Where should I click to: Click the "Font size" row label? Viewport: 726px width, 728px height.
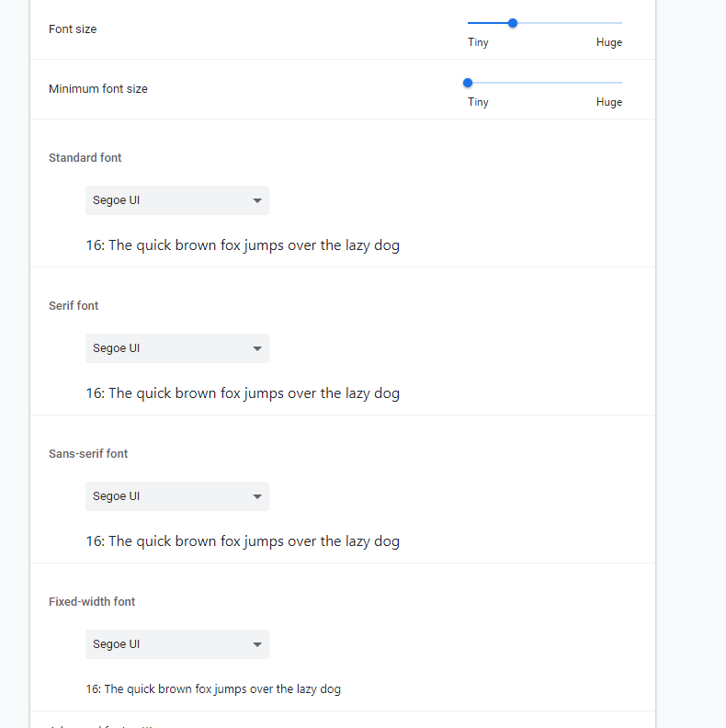[x=73, y=29]
